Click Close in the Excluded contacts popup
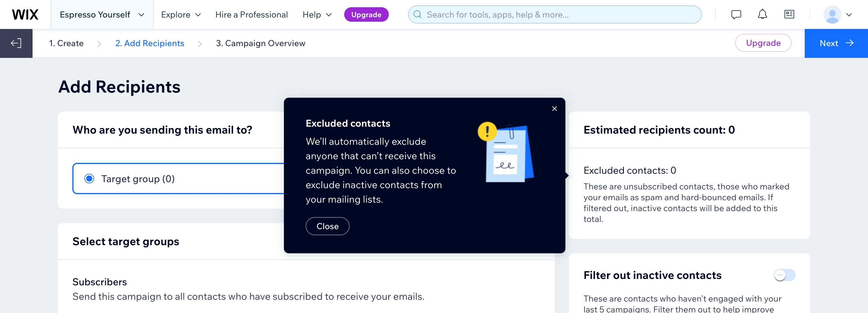868x313 pixels. [x=327, y=226]
